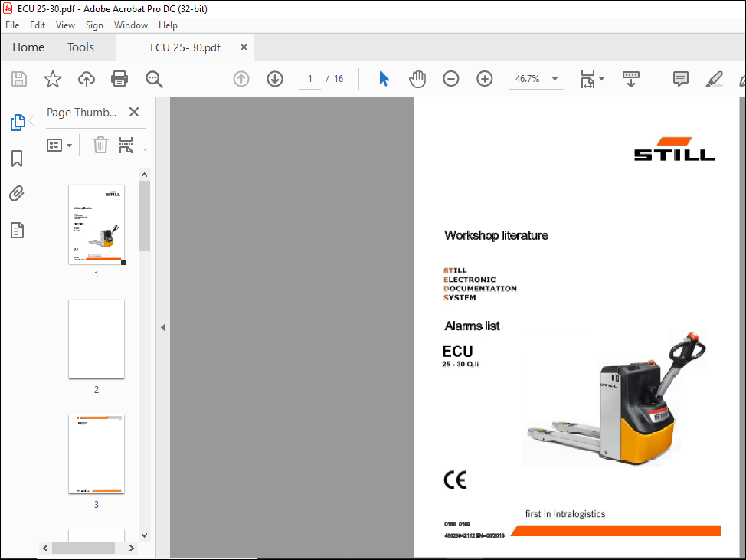Go to next page arrow
The image size is (746, 560).
point(275,79)
